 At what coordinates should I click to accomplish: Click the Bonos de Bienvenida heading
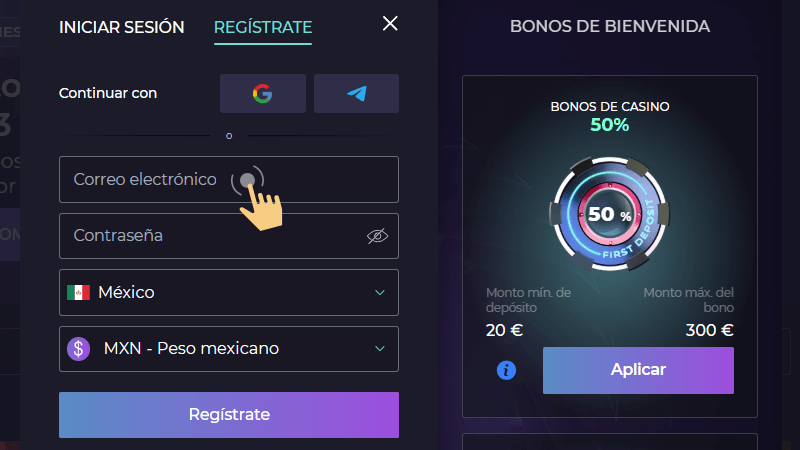pyautogui.click(x=610, y=26)
